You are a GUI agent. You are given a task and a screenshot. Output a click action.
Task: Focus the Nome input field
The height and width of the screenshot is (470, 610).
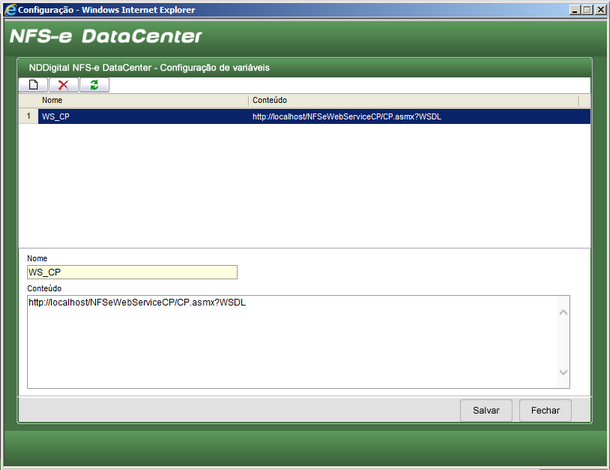click(132, 272)
